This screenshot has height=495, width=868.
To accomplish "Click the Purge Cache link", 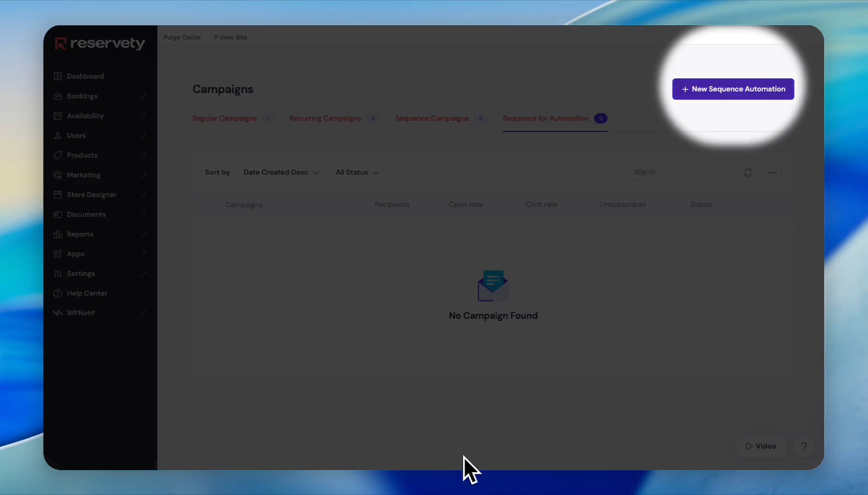I will point(182,37).
